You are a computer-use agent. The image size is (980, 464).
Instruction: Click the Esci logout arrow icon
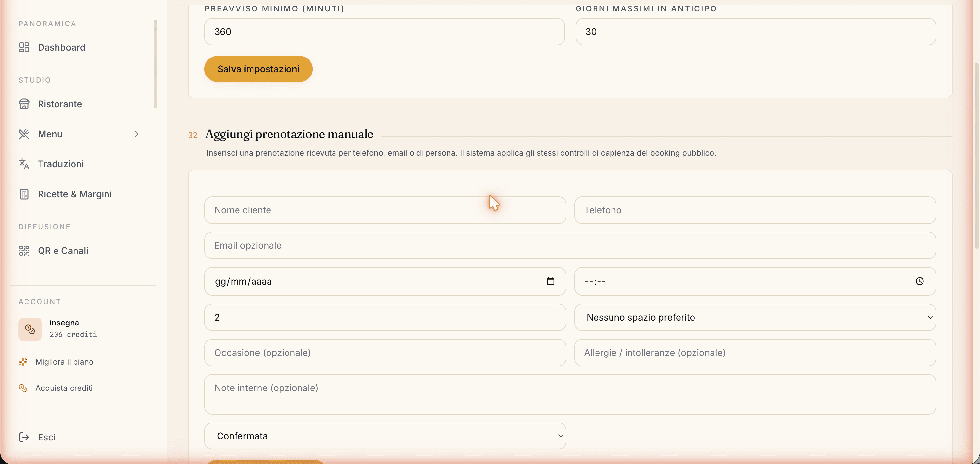click(x=24, y=437)
